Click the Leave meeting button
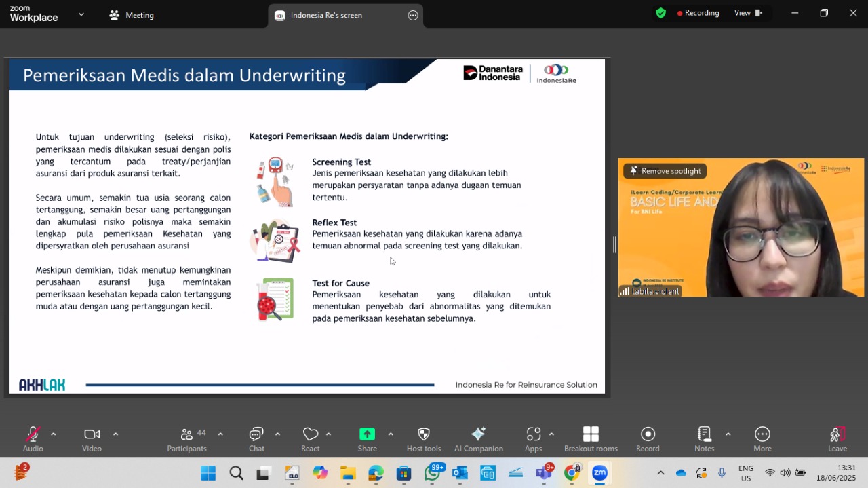Image resolution: width=868 pixels, height=488 pixels. (x=837, y=439)
